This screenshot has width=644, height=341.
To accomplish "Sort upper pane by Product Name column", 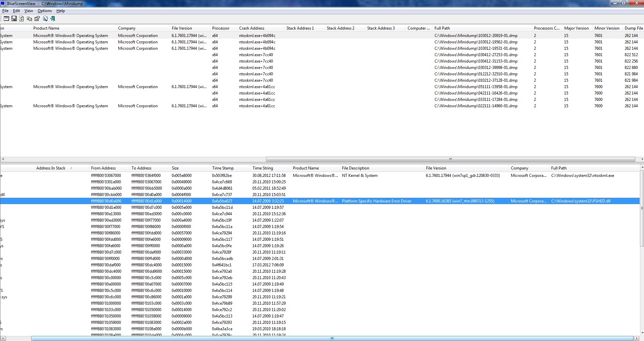I will point(73,28).
